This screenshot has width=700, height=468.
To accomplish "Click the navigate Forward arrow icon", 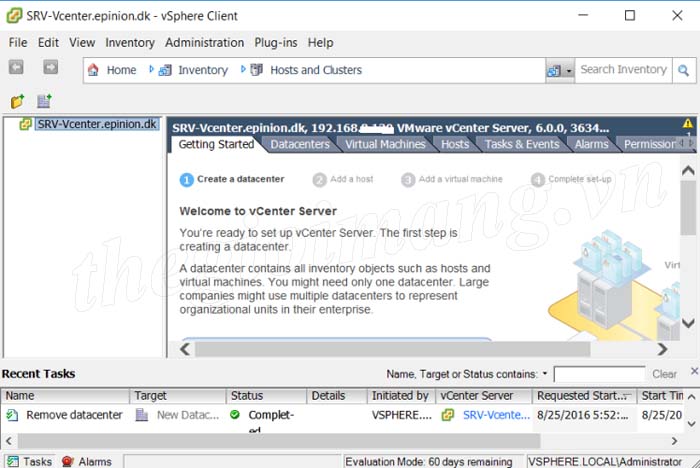I will (50, 67).
